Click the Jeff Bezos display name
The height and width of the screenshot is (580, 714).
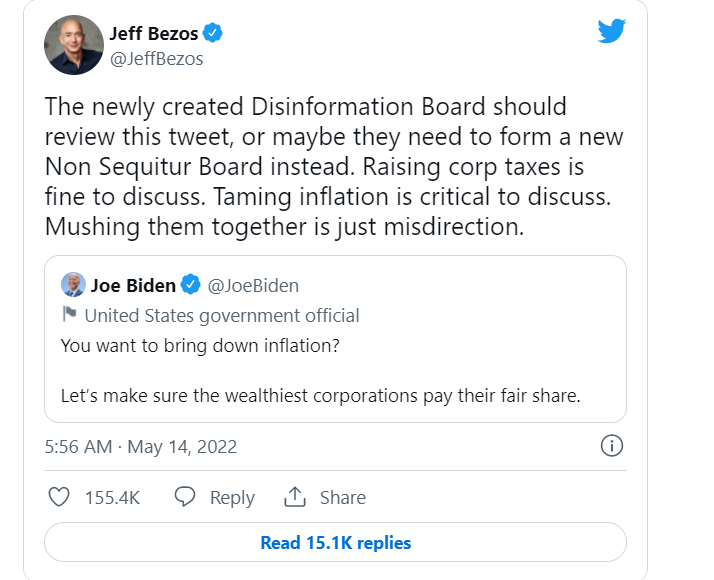click(x=152, y=33)
